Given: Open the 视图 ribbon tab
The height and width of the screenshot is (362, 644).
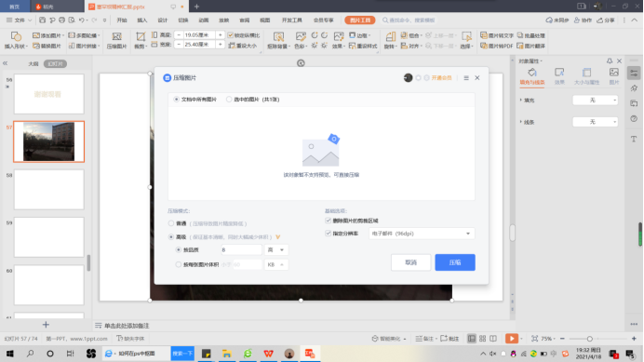Looking at the screenshot, I should (x=265, y=20).
